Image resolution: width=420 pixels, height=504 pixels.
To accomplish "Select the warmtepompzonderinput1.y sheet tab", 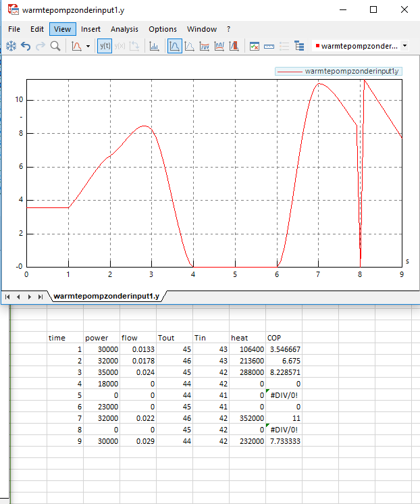I will tap(106, 296).
